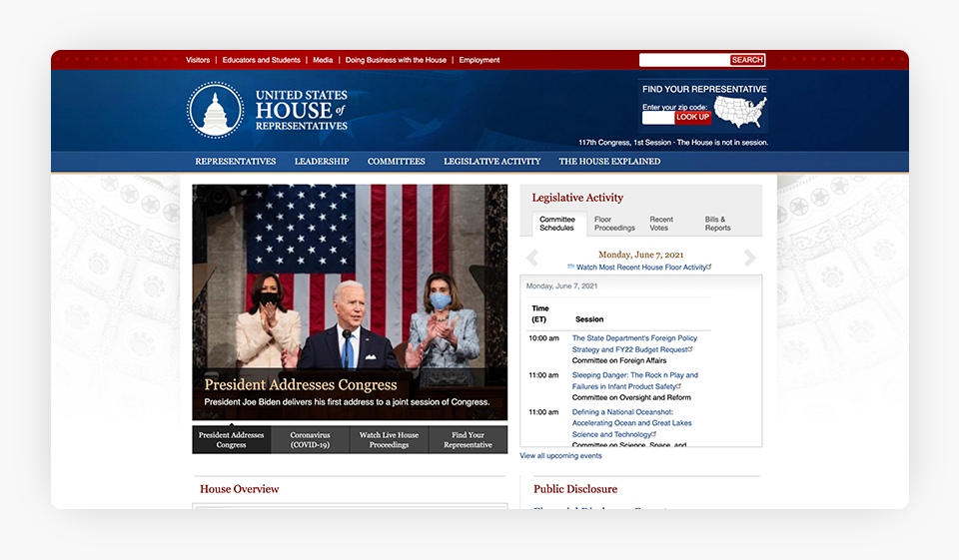Switch to the Recent Votes tab
959x560 pixels.
click(661, 224)
